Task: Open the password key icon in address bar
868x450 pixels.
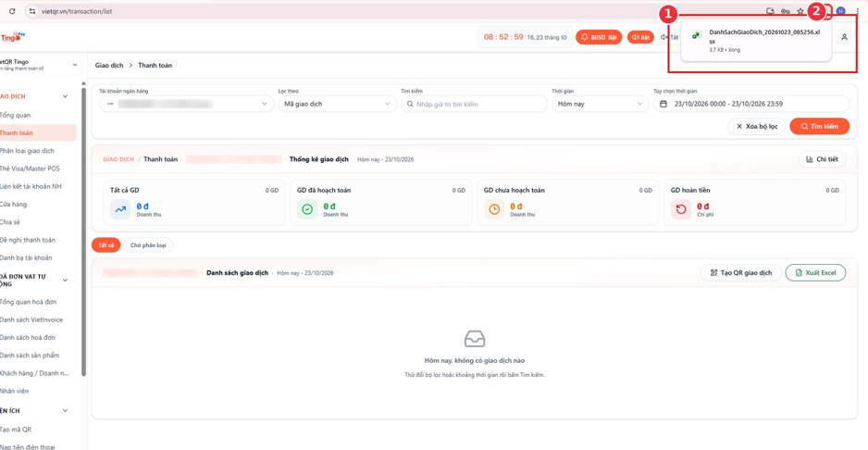Action: click(x=785, y=10)
